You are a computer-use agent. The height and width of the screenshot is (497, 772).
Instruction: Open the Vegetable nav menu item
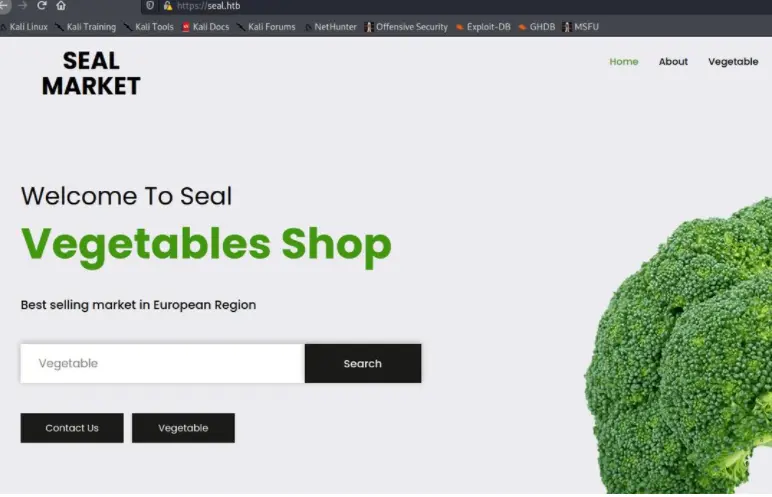click(733, 62)
